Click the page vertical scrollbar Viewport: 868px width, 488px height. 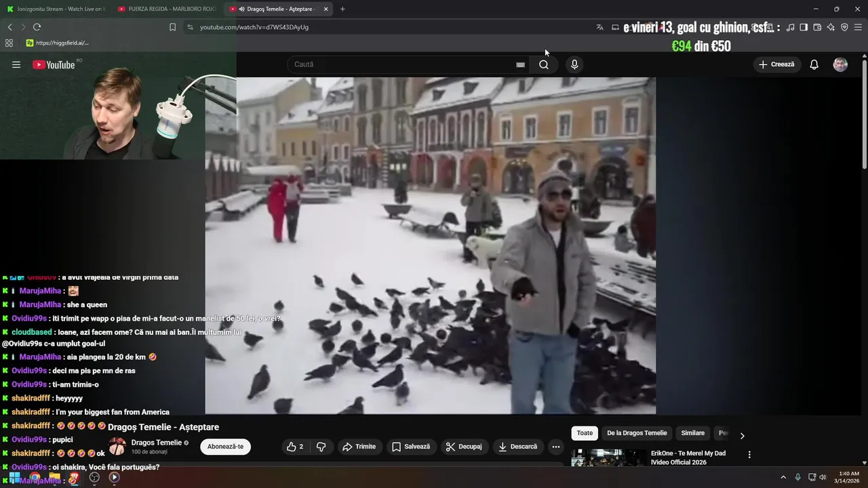point(864,115)
